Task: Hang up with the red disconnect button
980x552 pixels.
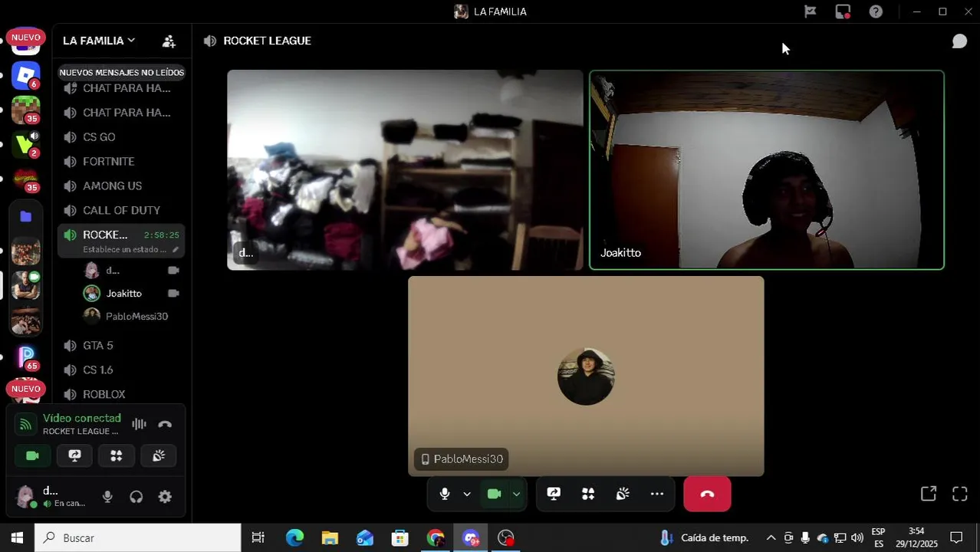Action: (707, 494)
